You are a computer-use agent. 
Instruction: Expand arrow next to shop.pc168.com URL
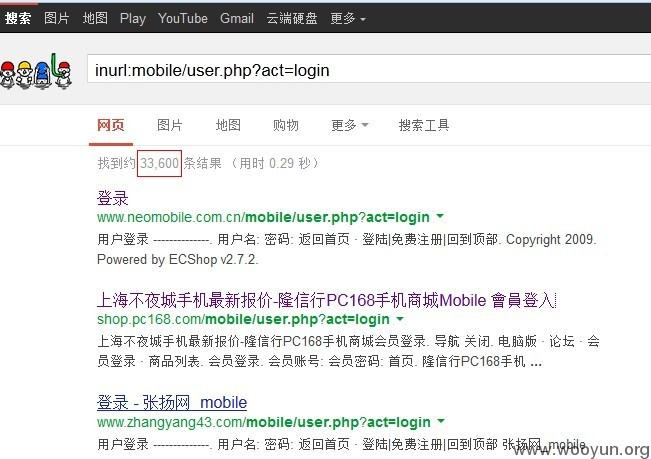pyautogui.click(x=400, y=319)
